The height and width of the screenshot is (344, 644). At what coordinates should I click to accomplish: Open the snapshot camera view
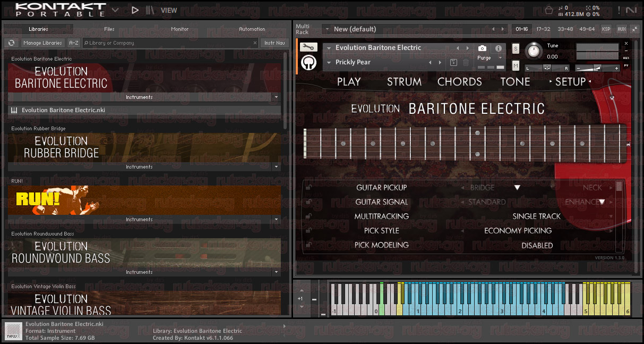tap(482, 48)
